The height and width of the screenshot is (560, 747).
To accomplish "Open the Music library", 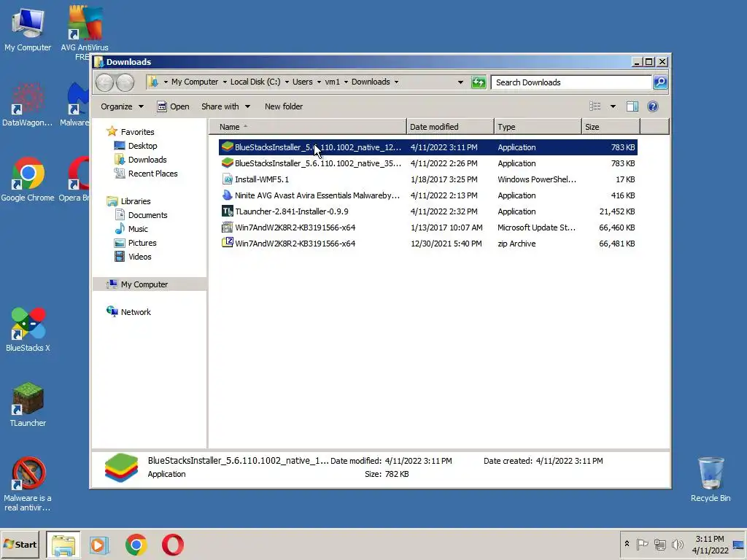I will pos(138,229).
